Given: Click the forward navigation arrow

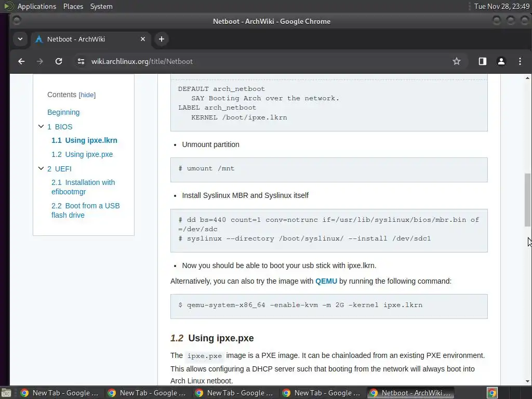Looking at the screenshot, I should (40, 61).
